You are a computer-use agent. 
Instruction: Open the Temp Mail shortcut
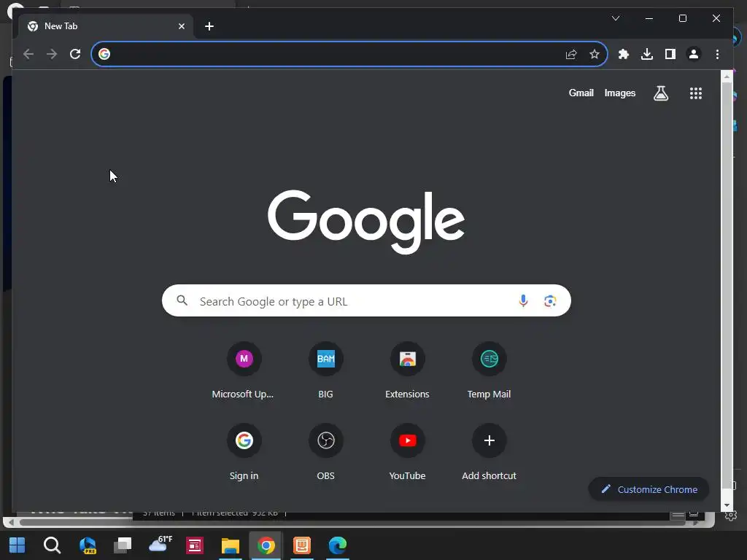489,371
